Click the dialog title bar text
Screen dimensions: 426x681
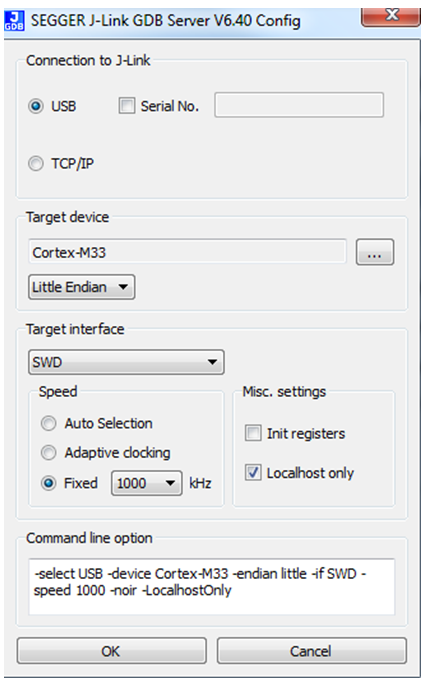[165, 20]
